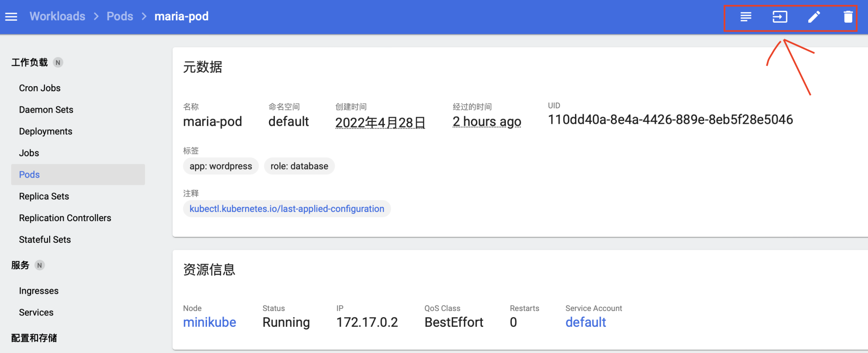
Task: Click the exec into pod icon
Action: [x=780, y=17]
